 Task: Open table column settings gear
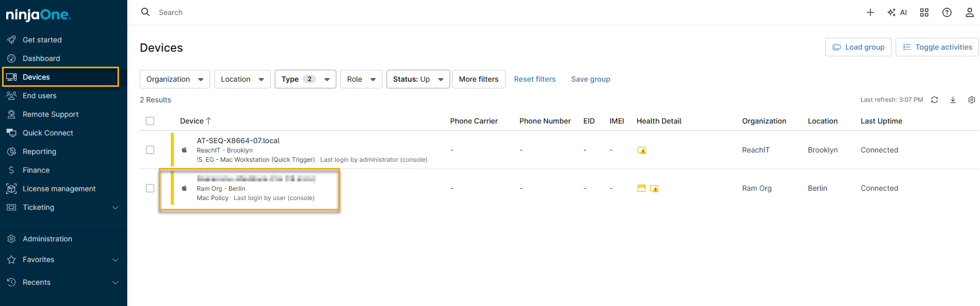point(972,100)
